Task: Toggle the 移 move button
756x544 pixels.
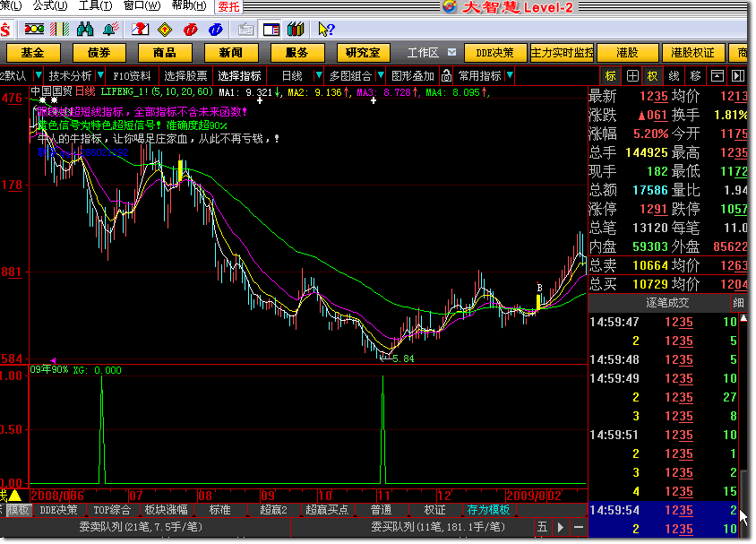Action: click(x=695, y=75)
